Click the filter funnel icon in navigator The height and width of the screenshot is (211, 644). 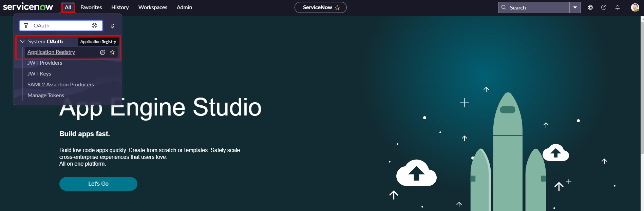tap(26, 26)
